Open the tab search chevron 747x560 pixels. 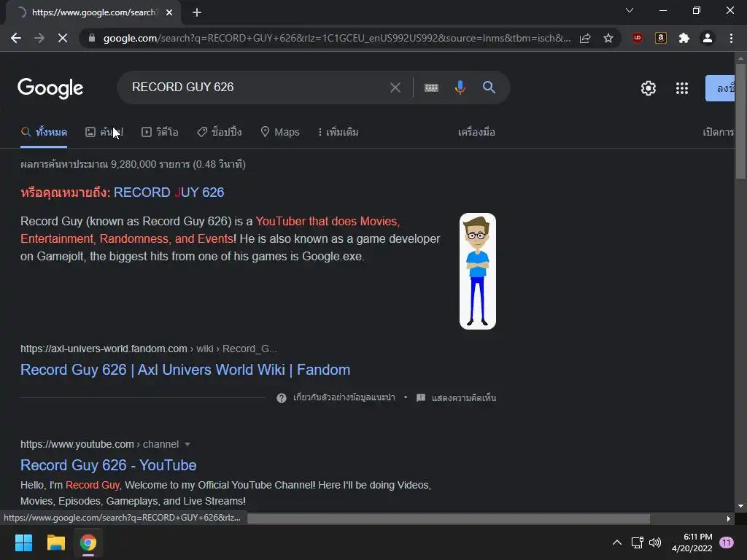click(630, 10)
